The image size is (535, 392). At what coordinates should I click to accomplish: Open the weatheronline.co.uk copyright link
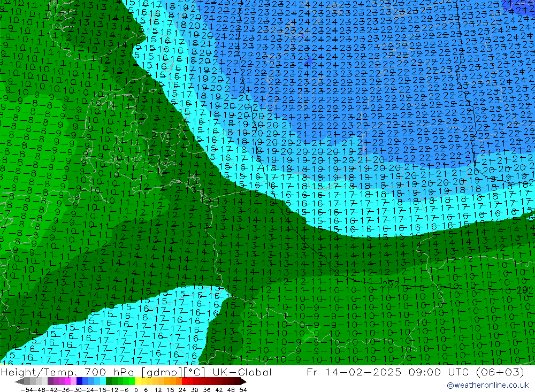tap(487, 385)
